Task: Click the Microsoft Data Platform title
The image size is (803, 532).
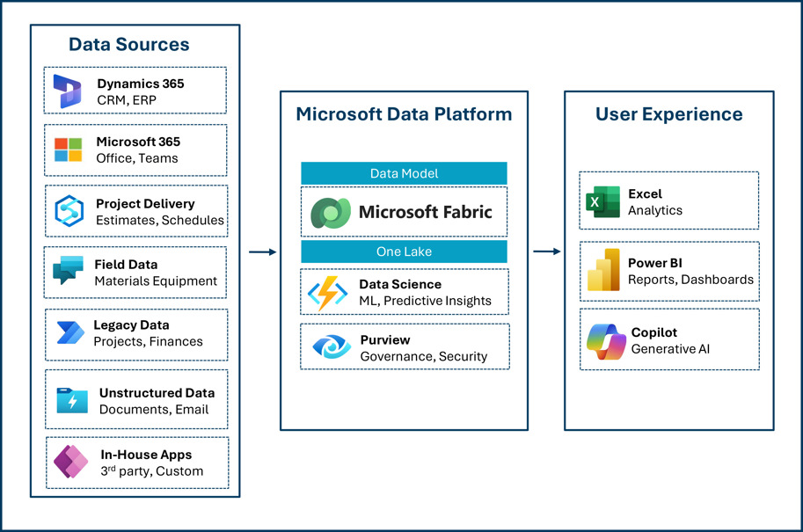Action: coord(404,114)
